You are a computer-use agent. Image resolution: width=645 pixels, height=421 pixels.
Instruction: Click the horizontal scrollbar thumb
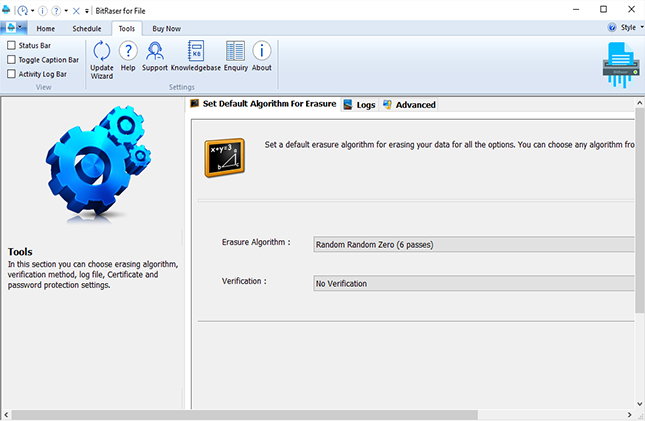(244, 415)
